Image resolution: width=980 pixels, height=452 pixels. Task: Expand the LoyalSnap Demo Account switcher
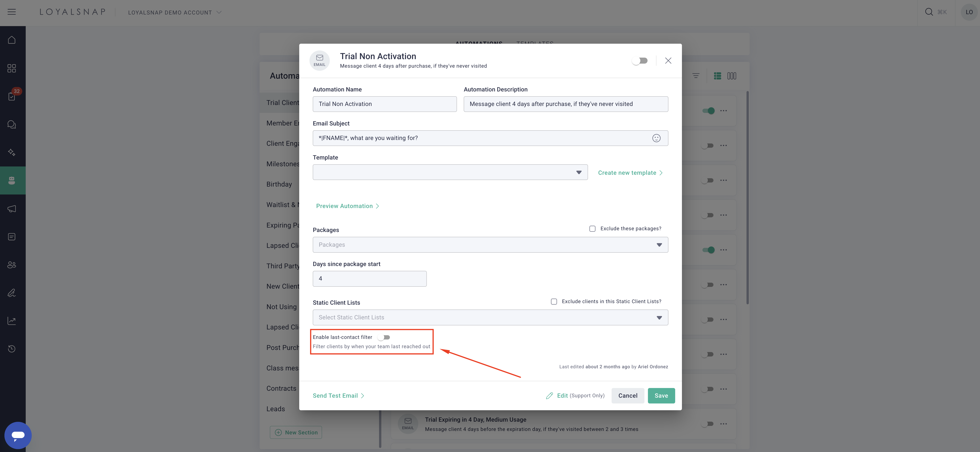point(175,12)
